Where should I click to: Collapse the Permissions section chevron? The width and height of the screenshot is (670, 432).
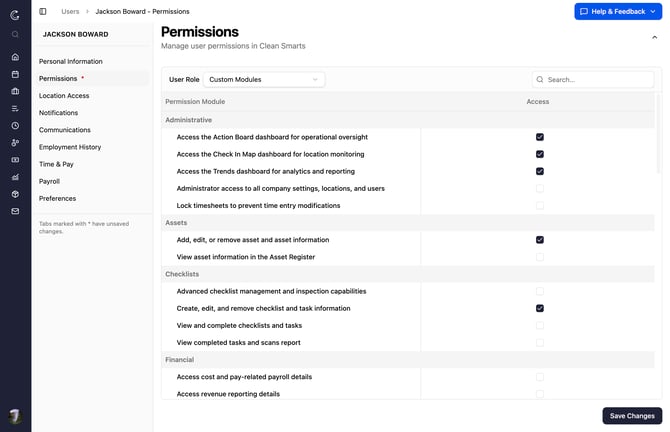(654, 38)
